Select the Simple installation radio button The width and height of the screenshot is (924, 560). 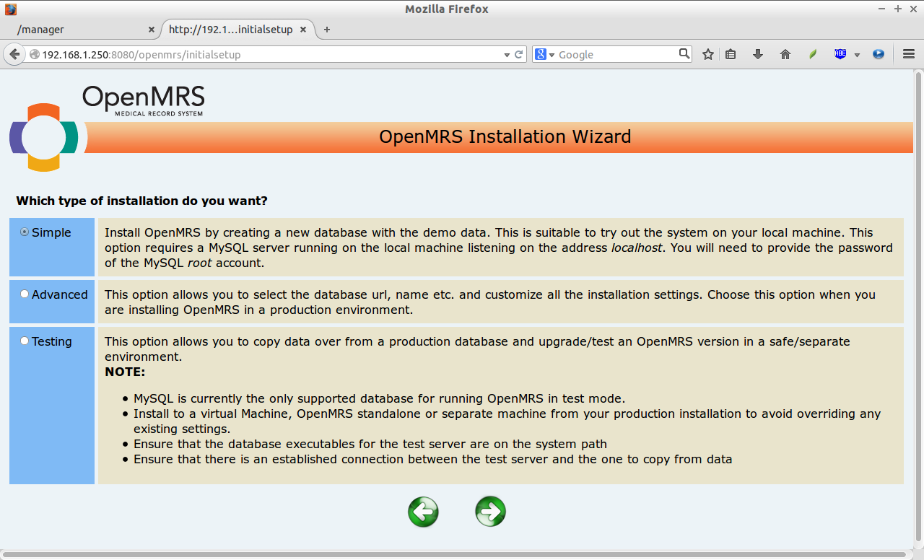25,232
